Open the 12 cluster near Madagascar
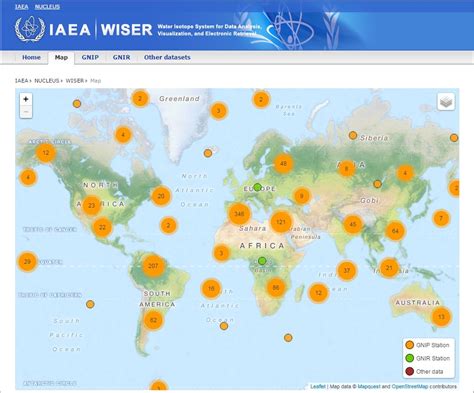Image resolution: width=474 pixels, height=393 pixels. point(318,293)
